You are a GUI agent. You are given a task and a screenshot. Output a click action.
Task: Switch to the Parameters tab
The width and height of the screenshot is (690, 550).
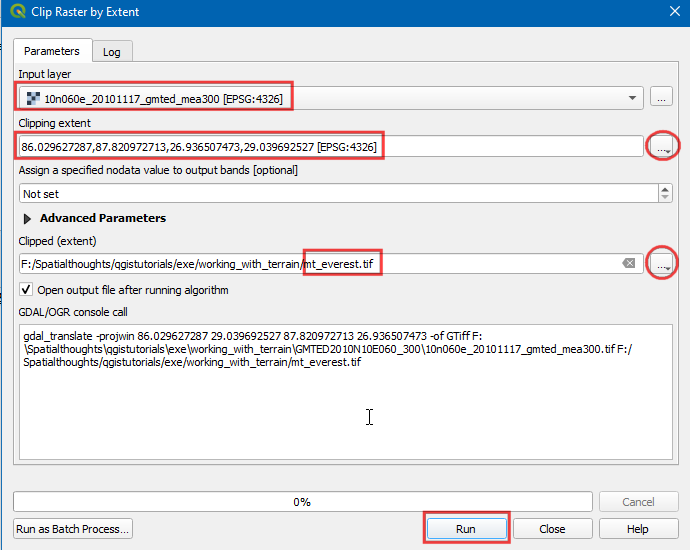click(x=51, y=50)
